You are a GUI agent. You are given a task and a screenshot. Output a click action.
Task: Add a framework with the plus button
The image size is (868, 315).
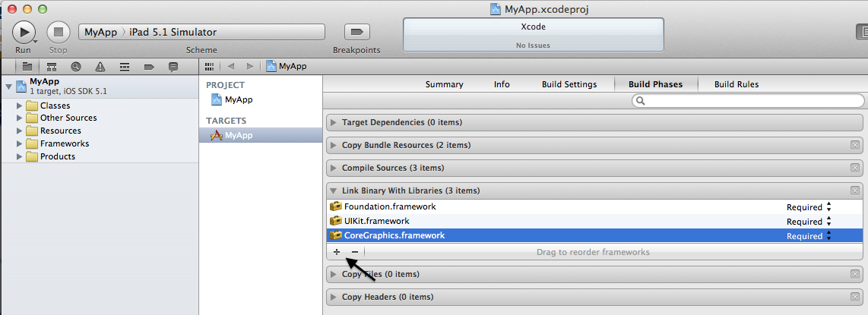pyautogui.click(x=337, y=251)
